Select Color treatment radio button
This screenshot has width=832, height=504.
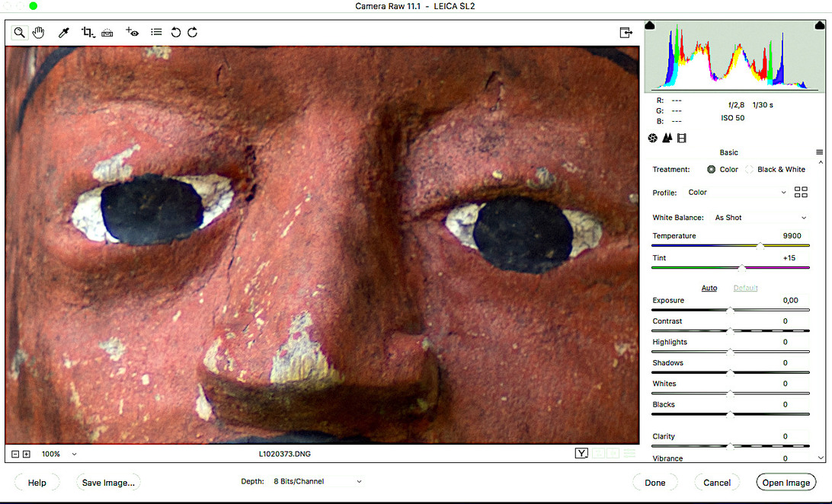click(711, 170)
